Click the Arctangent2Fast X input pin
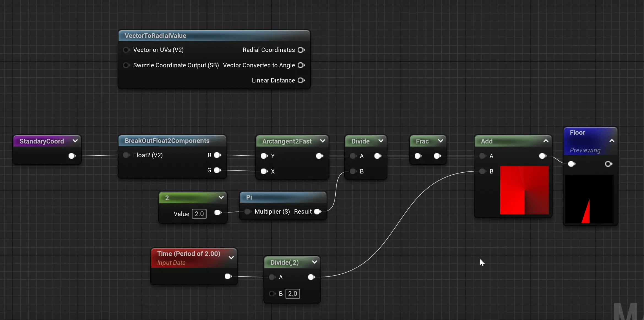Image resolution: width=644 pixels, height=320 pixels. pos(264,172)
